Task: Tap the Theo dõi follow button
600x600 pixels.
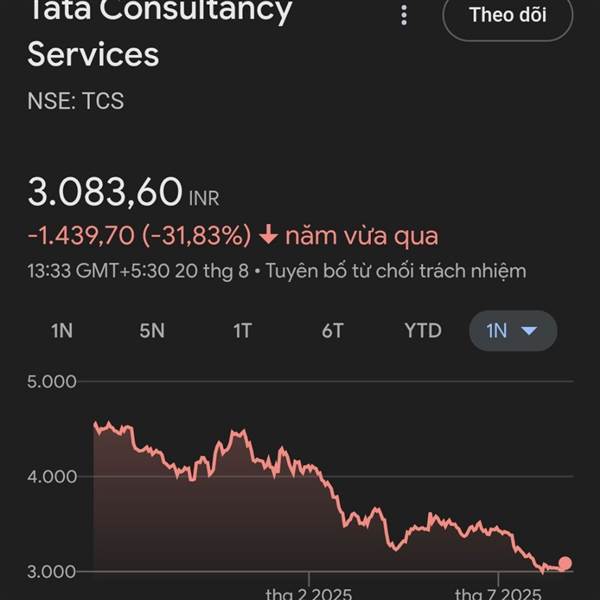Action: pyautogui.click(x=507, y=16)
